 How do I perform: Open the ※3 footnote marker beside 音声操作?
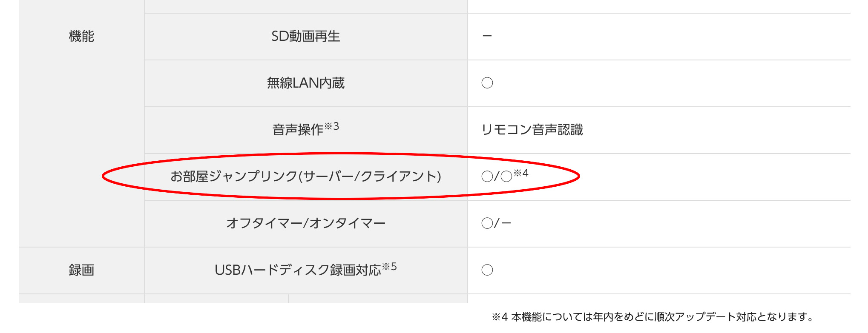332,126
